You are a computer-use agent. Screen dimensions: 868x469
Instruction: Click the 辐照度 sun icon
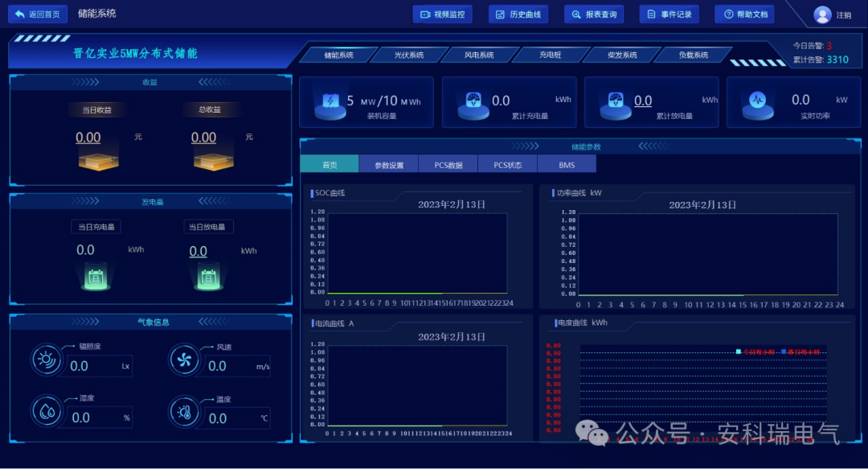(x=46, y=360)
